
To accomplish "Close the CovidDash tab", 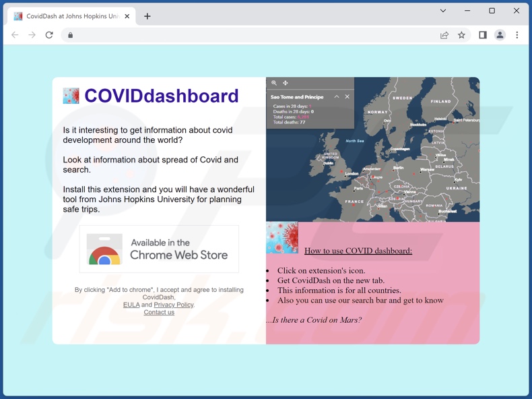I will (x=127, y=16).
